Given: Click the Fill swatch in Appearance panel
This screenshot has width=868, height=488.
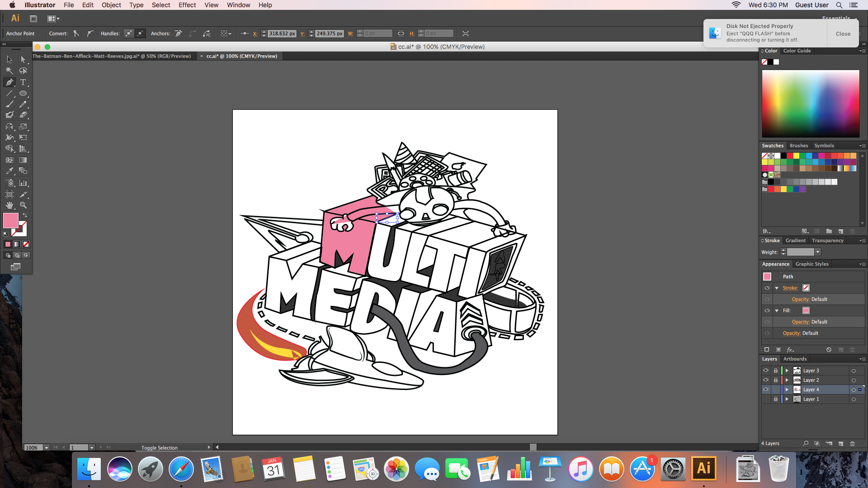Looking at the screenshot, I should coord(806,310).
